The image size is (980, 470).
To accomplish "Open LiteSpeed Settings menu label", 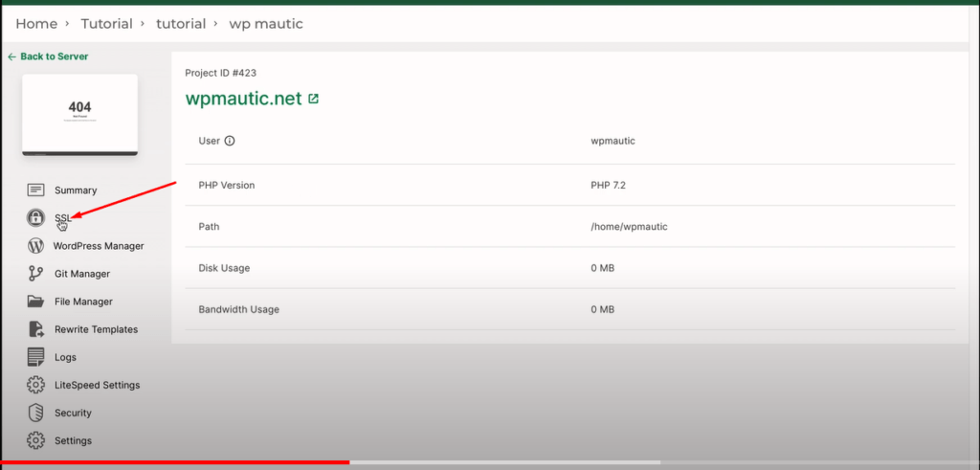I will (97, 385).
